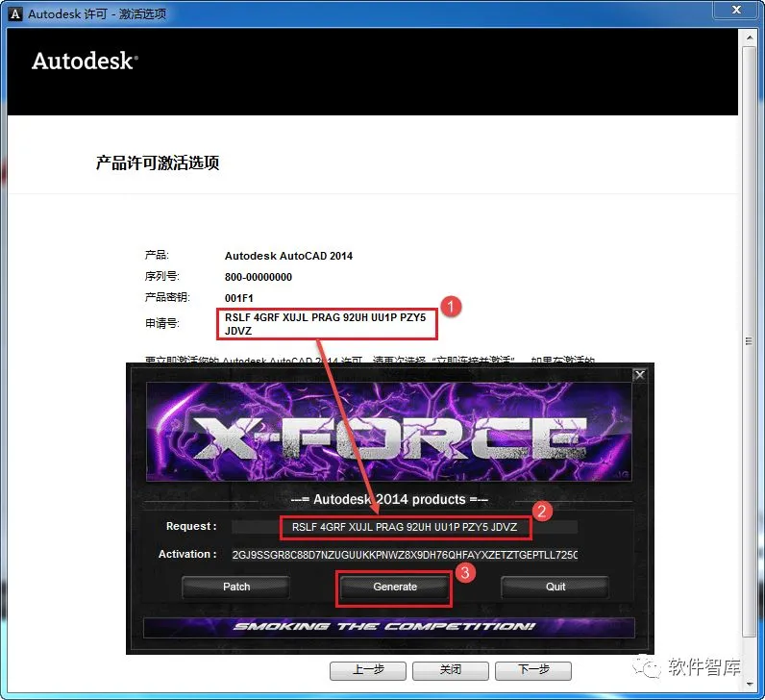The width and height of the screenshot is (765, 700).
Task: Close the Autodesk license activation window
Action: 736,10
